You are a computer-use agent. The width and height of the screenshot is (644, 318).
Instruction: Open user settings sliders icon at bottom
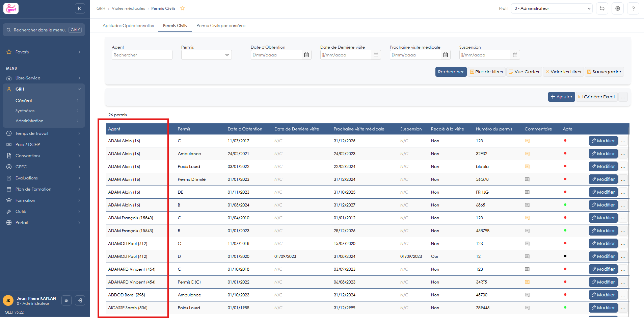coord(66,300)
